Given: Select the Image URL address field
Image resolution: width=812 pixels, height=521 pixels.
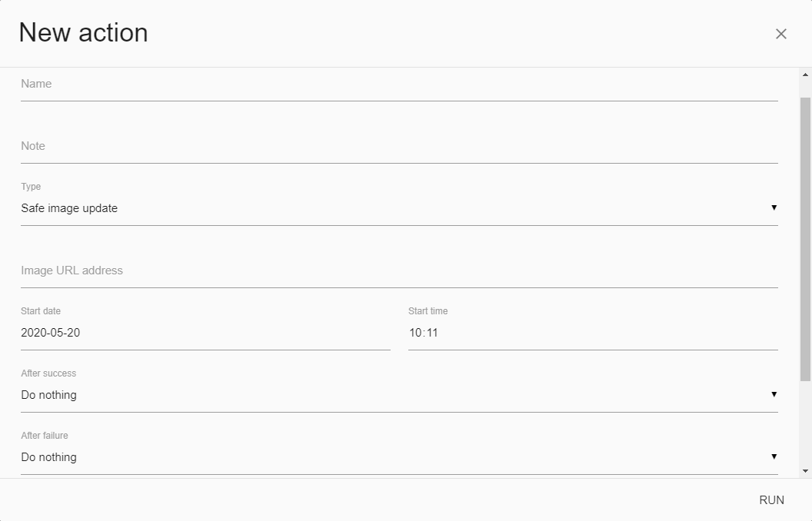Looking at the screenshot, I should pos(399,271).
